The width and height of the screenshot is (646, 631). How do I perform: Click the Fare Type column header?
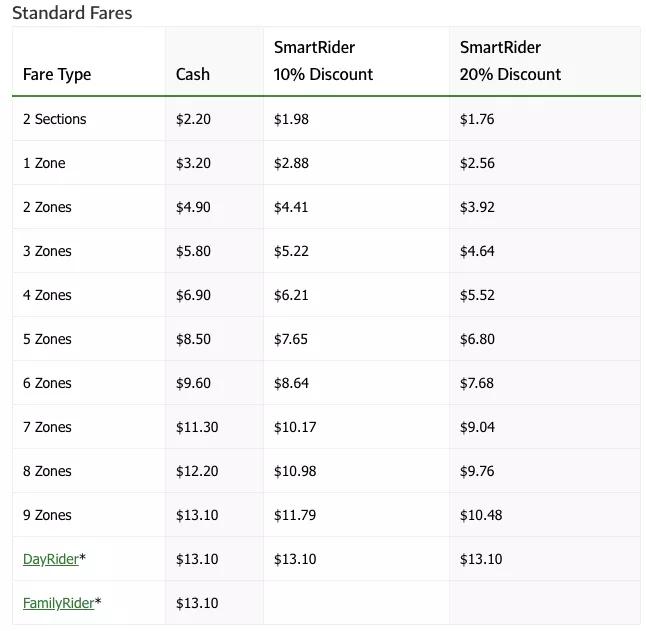coord(57,74)
